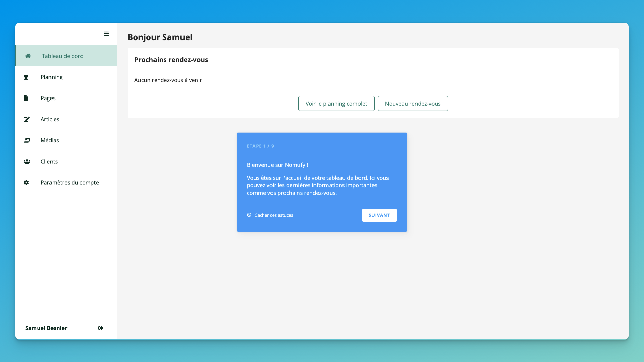The height and width of the screenshot is (362, 644).
Task: Hide tips via Cacher ces astuces link
Action: pyautogui.click(x=274, y=215)
